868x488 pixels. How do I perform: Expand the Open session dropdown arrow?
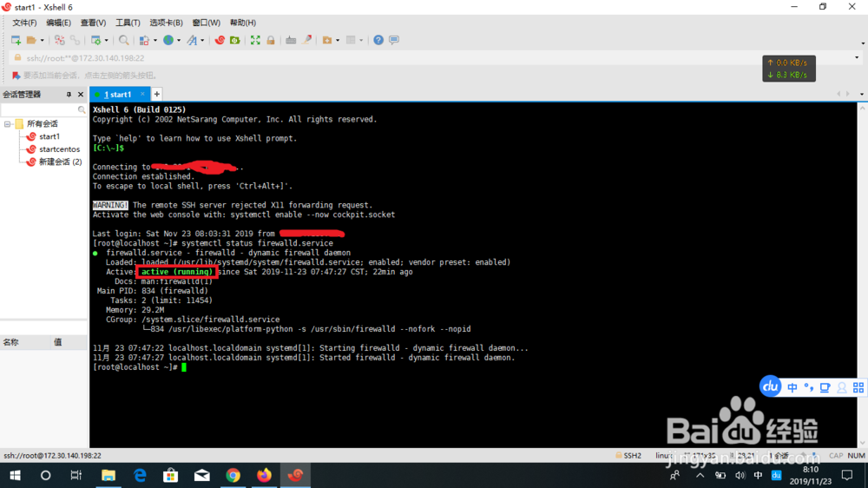click(x=42, y=40)
